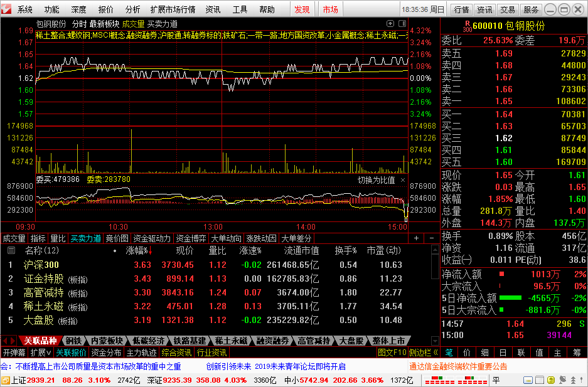This screenshot has height=387, width=588.
Task: Click the scroll-up arrow of the list scrollbar
Action: pyautogui.click(x=435, y=250)
